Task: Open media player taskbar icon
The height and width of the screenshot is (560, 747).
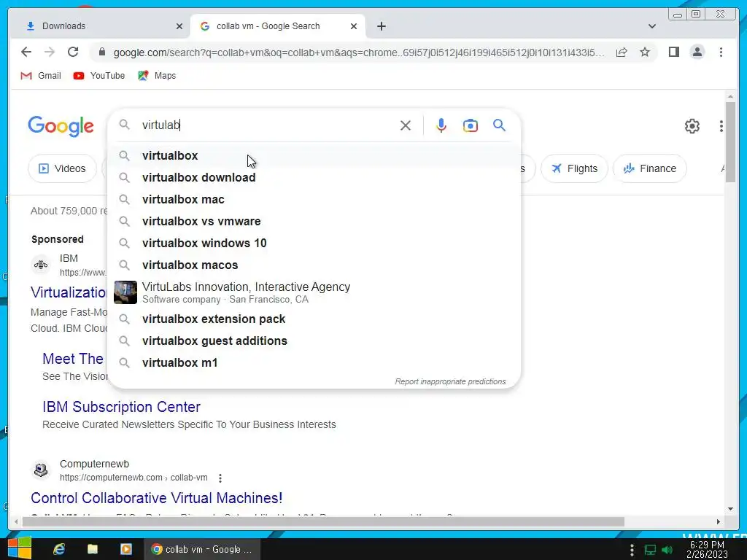Action: pyautogui.click(x=126, y=549)
